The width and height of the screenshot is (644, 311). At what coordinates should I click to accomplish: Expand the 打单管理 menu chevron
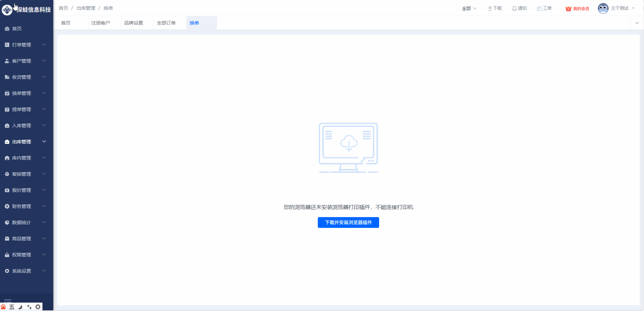point(44,44)
